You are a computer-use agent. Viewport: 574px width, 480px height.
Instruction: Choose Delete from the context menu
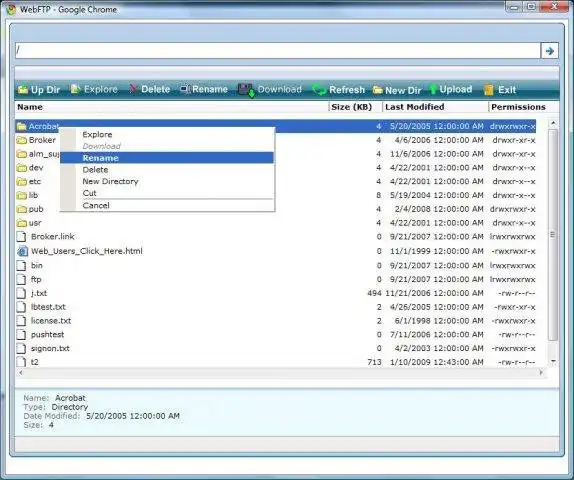coord(167,170)
